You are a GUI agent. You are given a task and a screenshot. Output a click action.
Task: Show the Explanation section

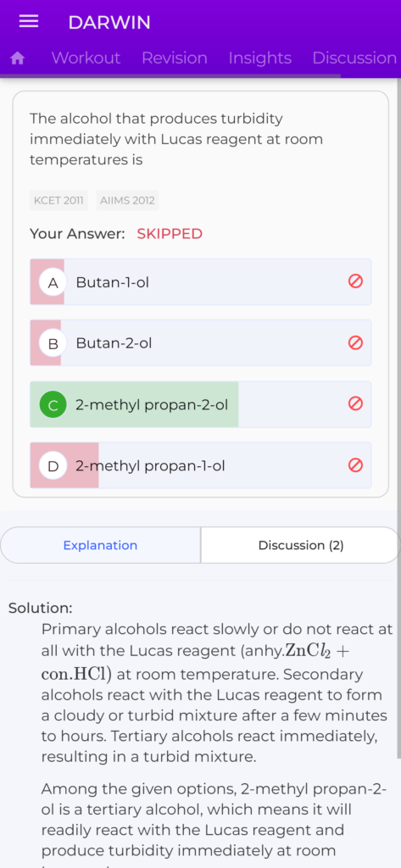[100, 545]
